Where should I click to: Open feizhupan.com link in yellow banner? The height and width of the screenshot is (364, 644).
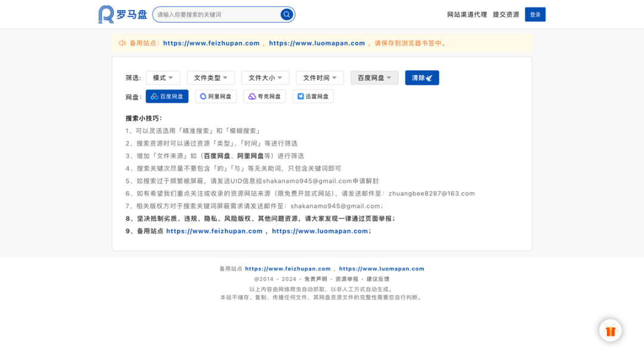pyautogui.click(x=211, y=43)
